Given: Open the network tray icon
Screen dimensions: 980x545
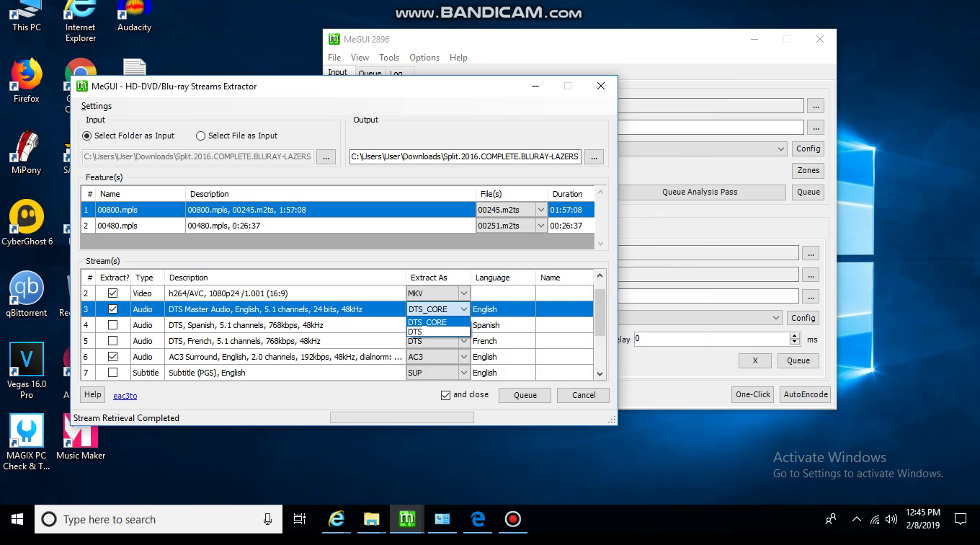Looking at the screenshot, I should click(875, 519).
